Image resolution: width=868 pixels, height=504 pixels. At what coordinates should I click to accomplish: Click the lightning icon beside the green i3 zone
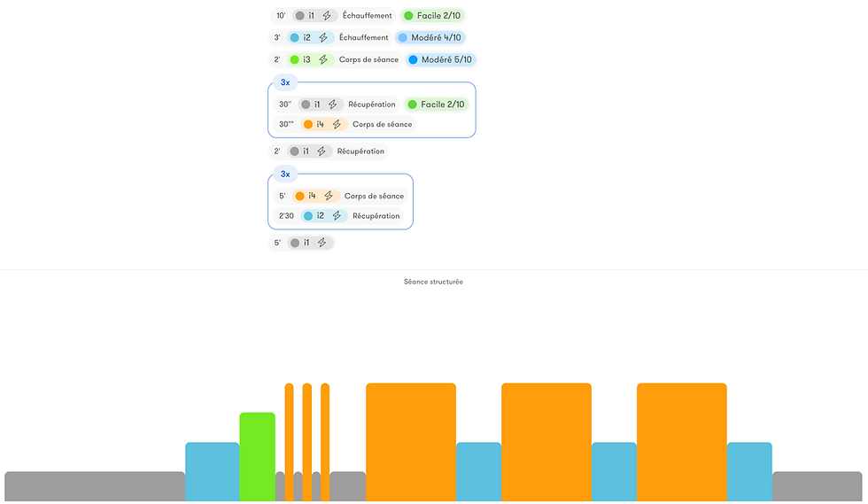pos(323,59)
